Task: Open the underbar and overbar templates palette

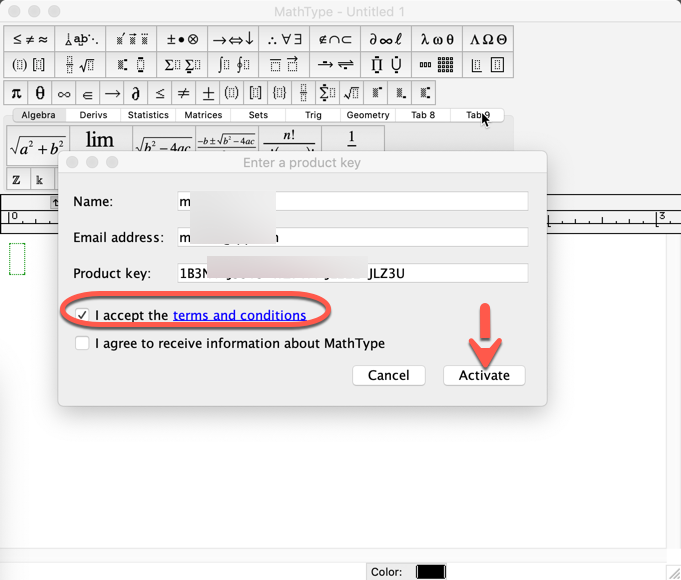Action: click(x=284, y=65)
